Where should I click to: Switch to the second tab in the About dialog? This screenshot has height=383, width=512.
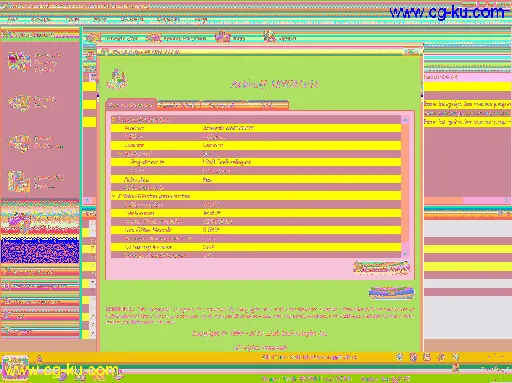coord(179,105)
